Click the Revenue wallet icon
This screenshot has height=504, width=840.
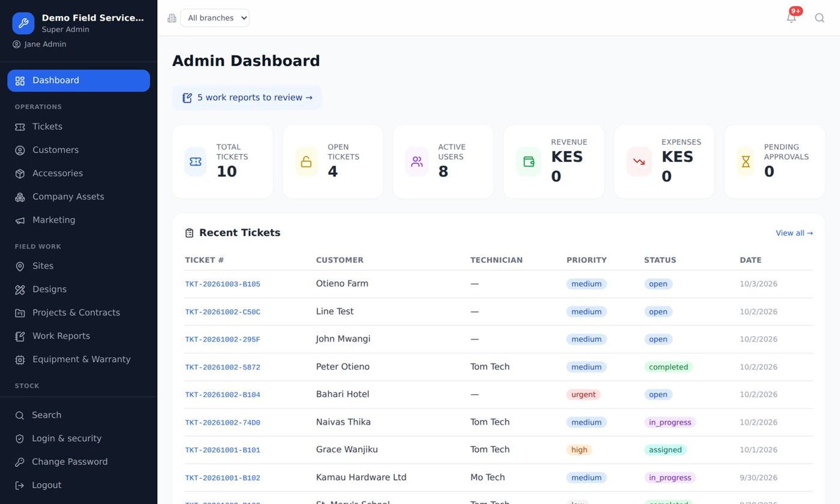(x=529, y=161)
